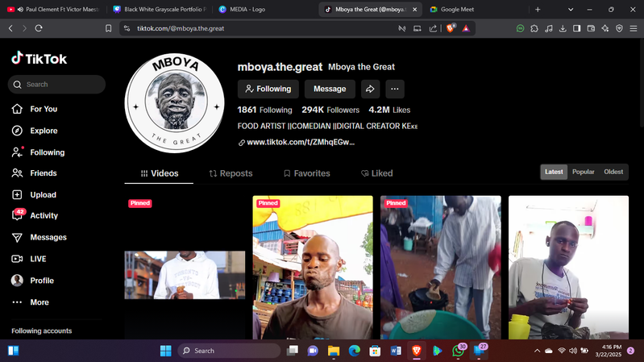Open the www.tiktok.com bio link
The width and height of the screenshot is (644, 362).
[x=300, y=142]
